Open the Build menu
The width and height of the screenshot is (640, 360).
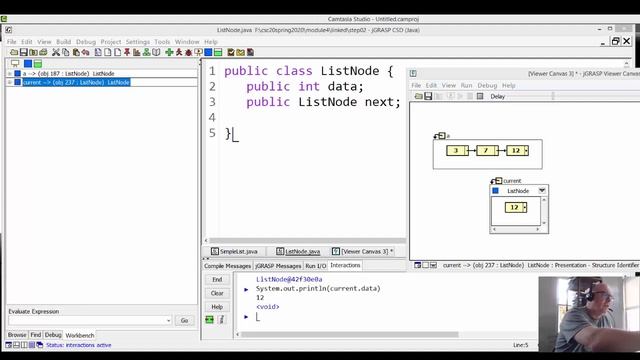pos(63,42)
